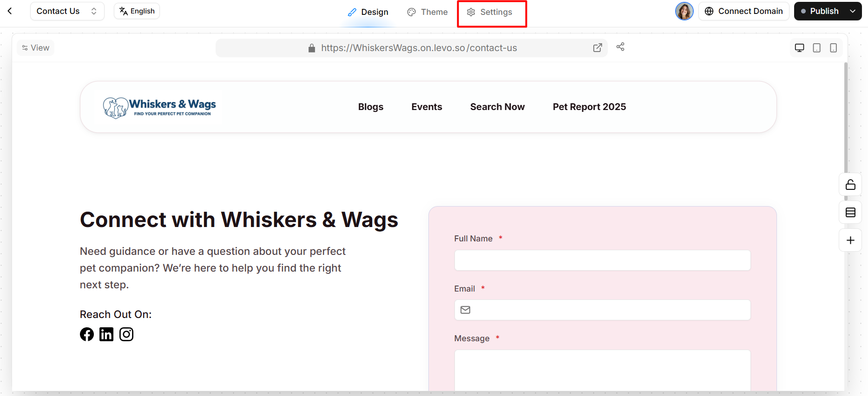Expand the Publish dropdown arrow

pyautogui.click(x=853, y=11)
